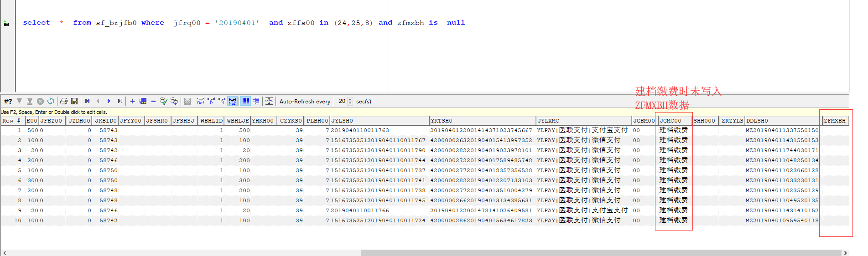The width and height of the screenshot is (868, 256).
Task: Click the ZRZYLS column header
Action: pyautogui.click(x=732, y=121)
